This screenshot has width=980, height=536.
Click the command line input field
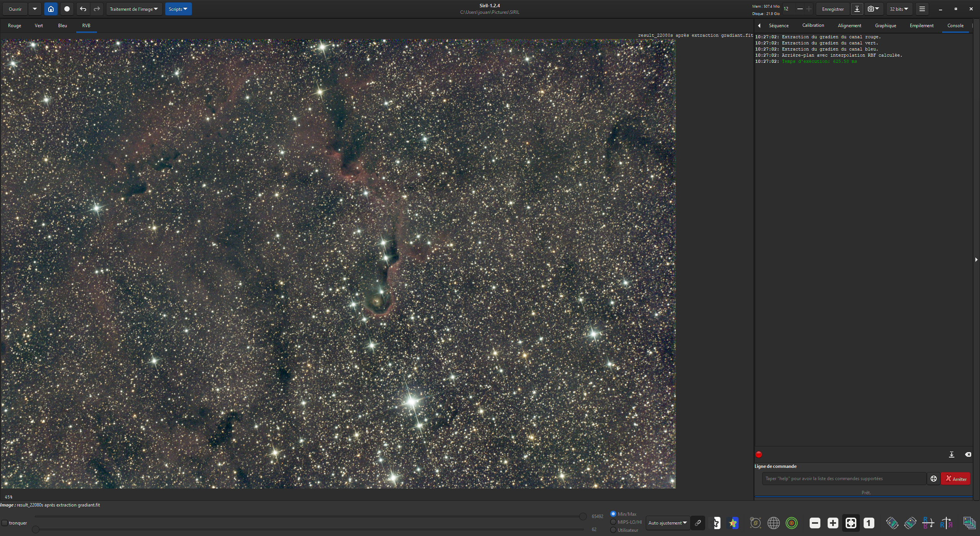844,479
